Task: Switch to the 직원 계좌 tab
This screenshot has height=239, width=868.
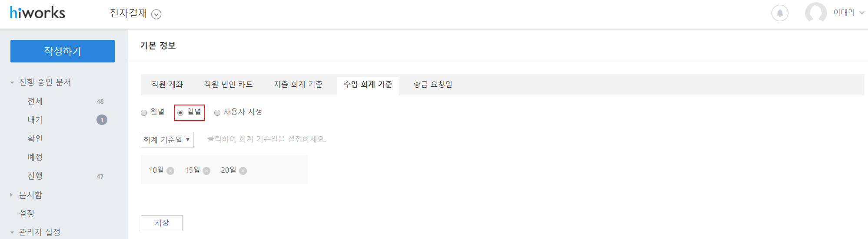Action: 167,85
